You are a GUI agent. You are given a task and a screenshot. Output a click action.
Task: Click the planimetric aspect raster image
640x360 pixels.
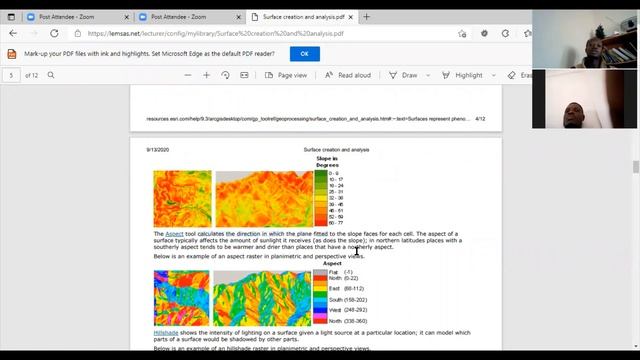pyautogui.click(x=182, y=298)
